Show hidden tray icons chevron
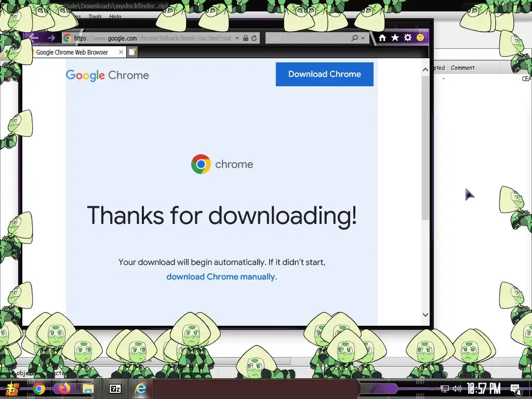 tap(432, 389)
